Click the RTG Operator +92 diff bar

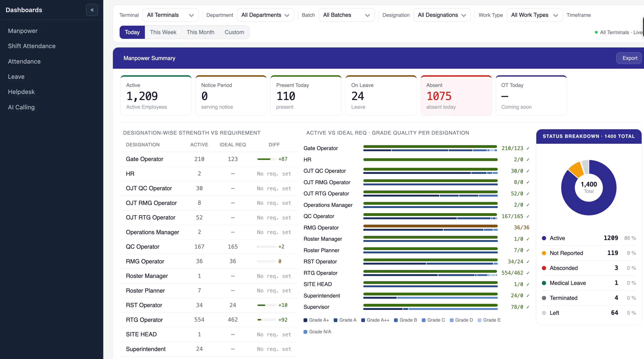coord(266,320)
